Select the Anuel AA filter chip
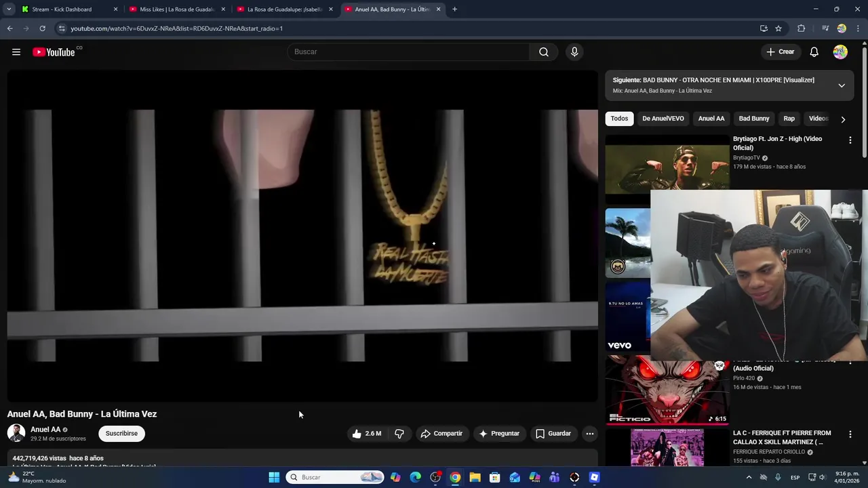The image size is (868, 488). point(711,119)
